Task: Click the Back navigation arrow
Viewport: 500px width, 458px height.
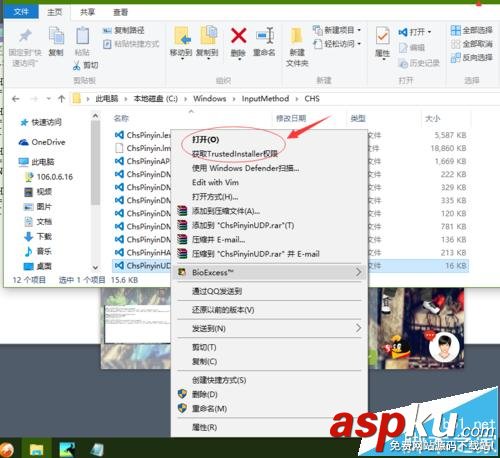Action: click(15, 99)
